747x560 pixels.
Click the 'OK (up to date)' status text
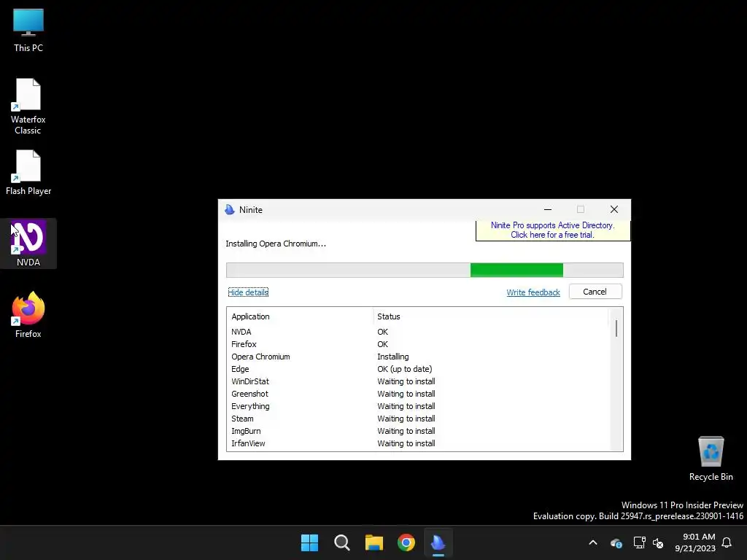click(404, 369)
